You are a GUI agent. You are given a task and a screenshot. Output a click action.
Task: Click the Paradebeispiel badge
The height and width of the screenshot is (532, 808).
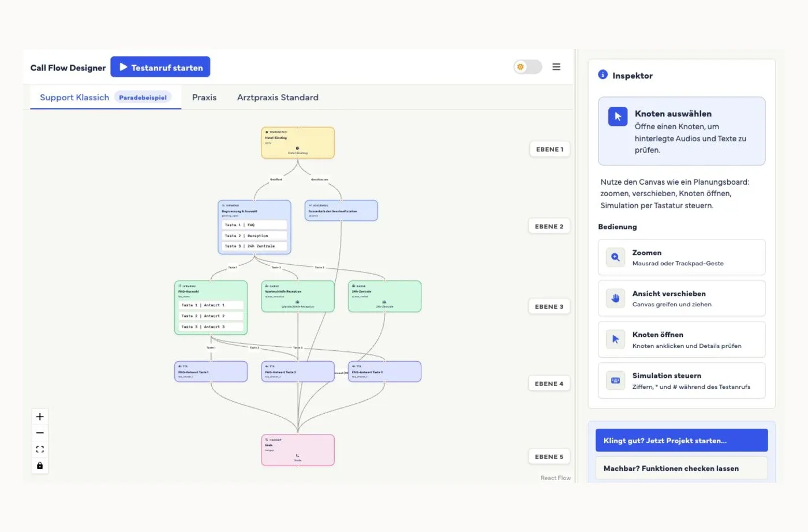click(143, 98)
